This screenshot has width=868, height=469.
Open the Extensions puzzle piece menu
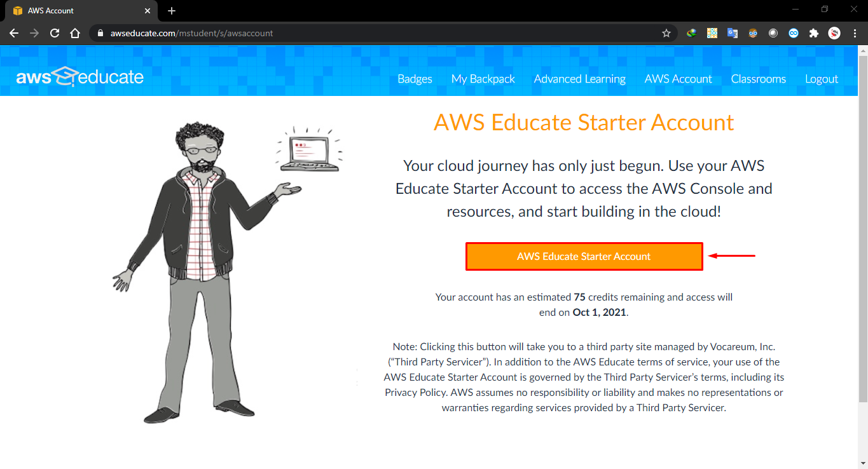[814, 33]
